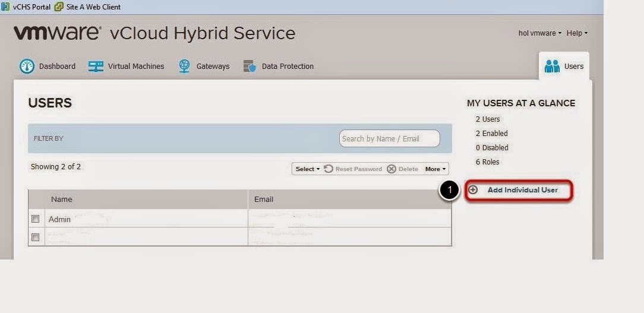Click the Search by Name / Email field
The width and height of the screenshot is (644, 313).
click(x=389, y=138)
